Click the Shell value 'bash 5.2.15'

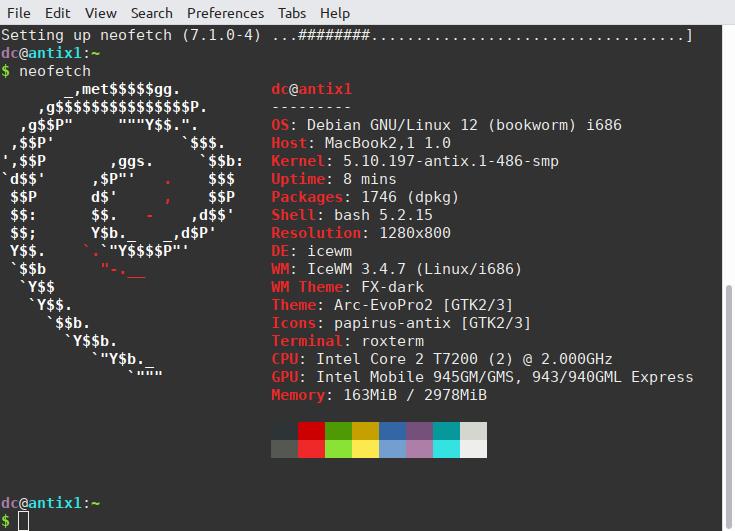383,215
